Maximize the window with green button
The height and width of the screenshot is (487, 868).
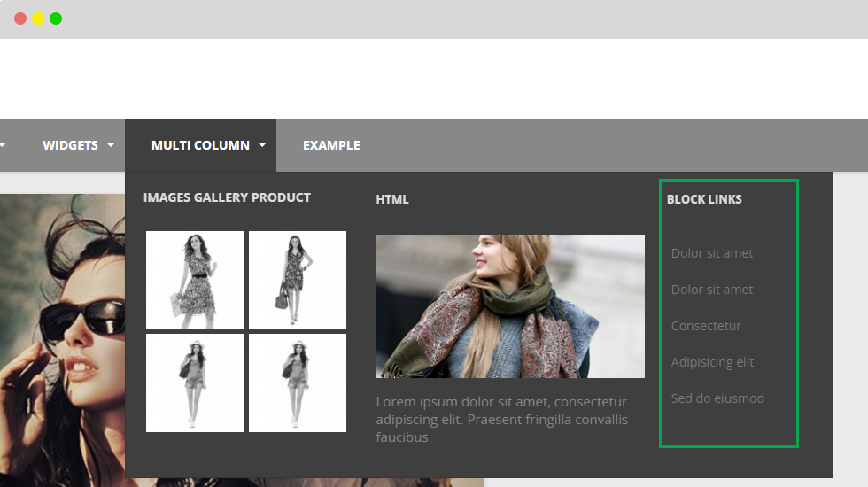[56, 19]
